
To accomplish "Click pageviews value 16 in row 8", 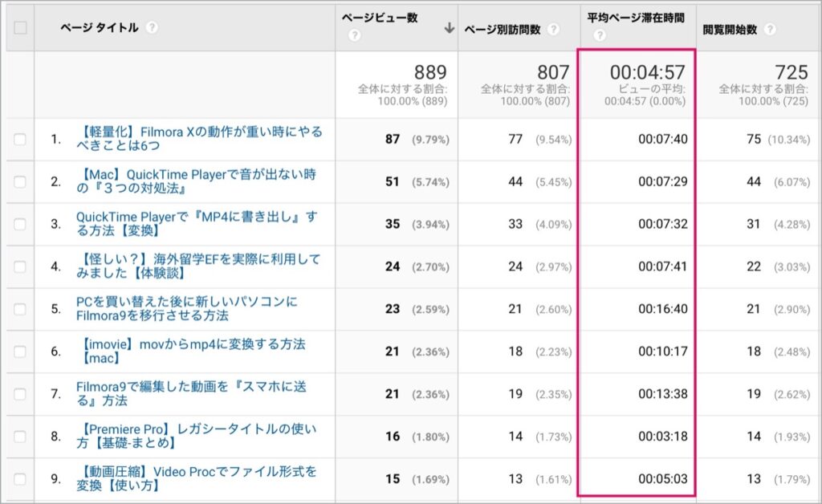I will [x=393, y=436].
